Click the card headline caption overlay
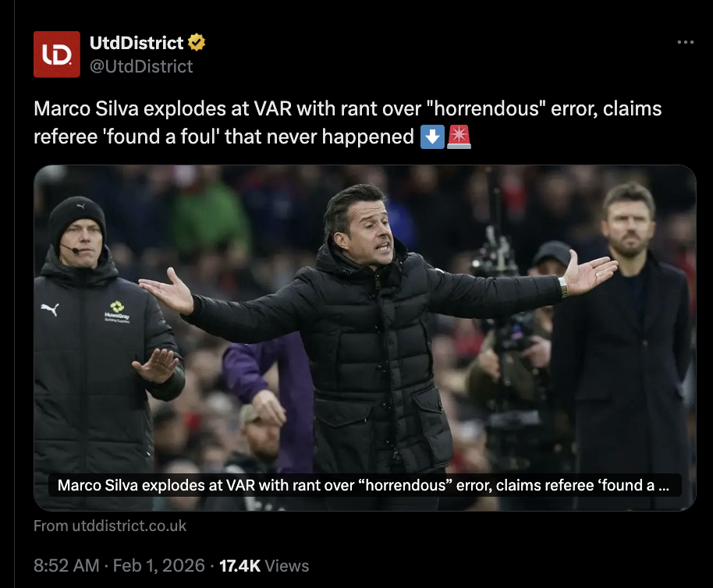The image size is (713, 588). pyautogui.click(x=364, y=485)
